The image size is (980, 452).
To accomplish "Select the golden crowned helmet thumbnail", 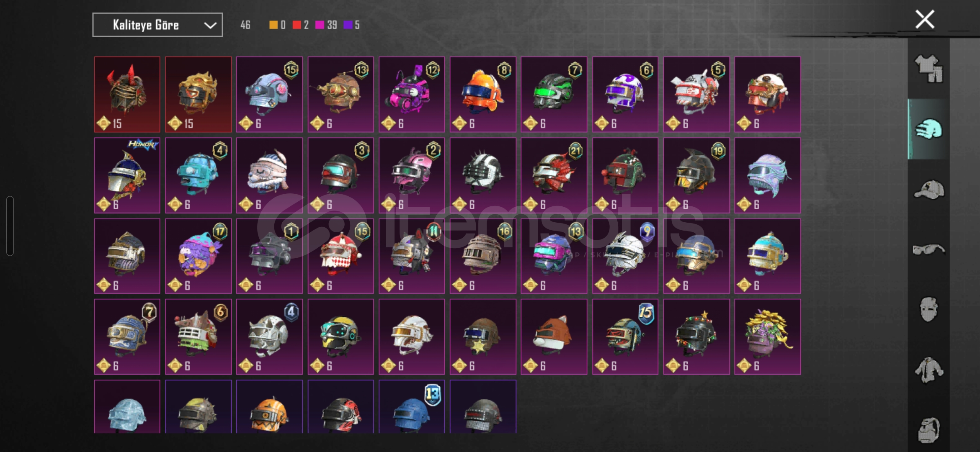I will [198, 95].
